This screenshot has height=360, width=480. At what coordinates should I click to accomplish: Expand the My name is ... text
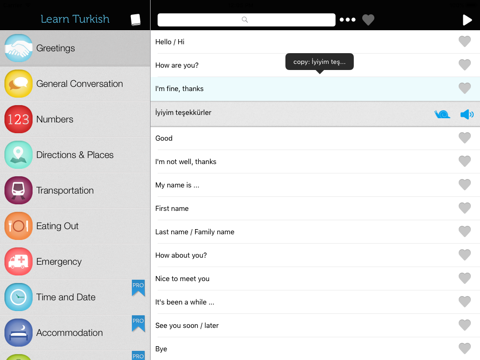pos(177,185)
